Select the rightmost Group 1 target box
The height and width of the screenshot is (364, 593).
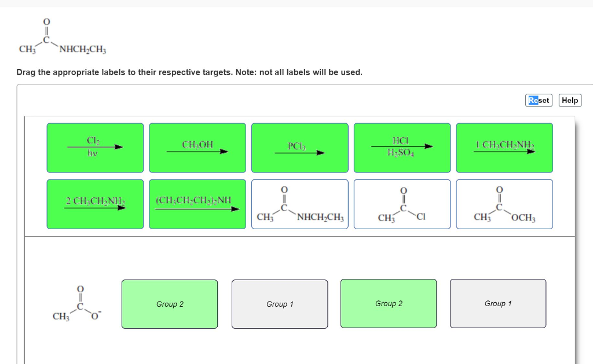(x=497, y=303)
